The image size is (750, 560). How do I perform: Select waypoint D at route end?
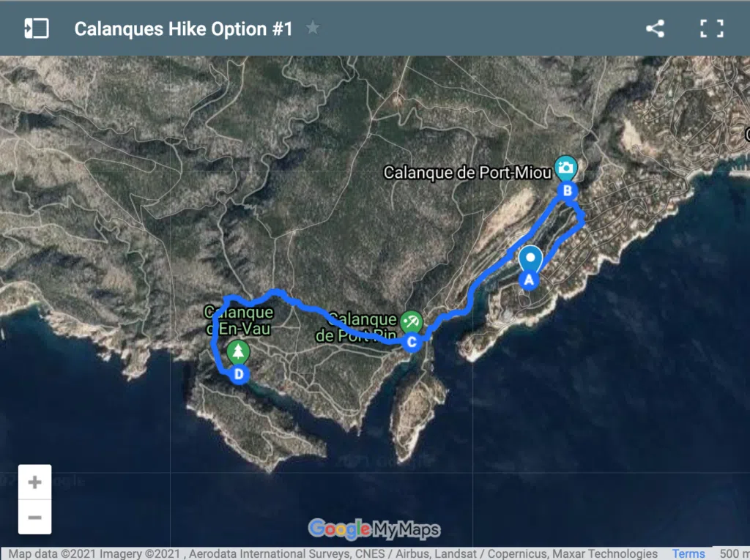tap(238, 375)
